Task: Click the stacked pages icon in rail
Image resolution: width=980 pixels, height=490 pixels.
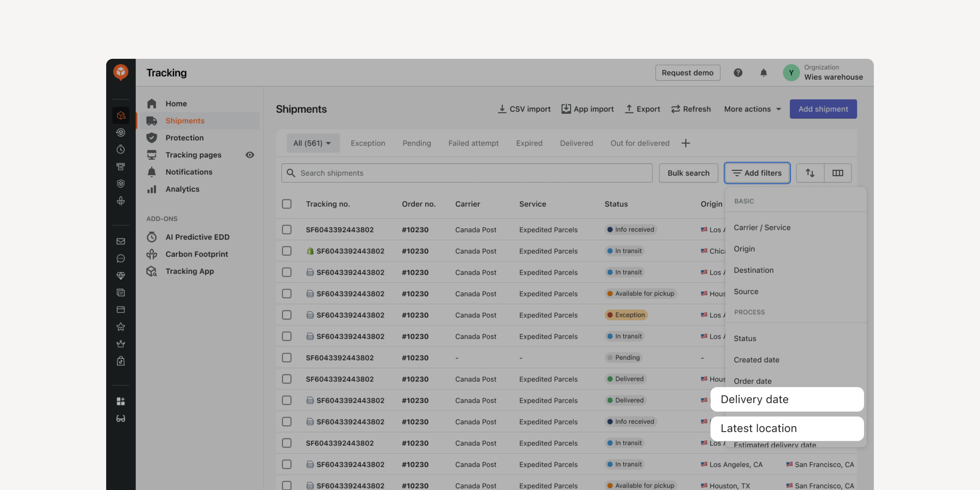Action: click(121, 293)
